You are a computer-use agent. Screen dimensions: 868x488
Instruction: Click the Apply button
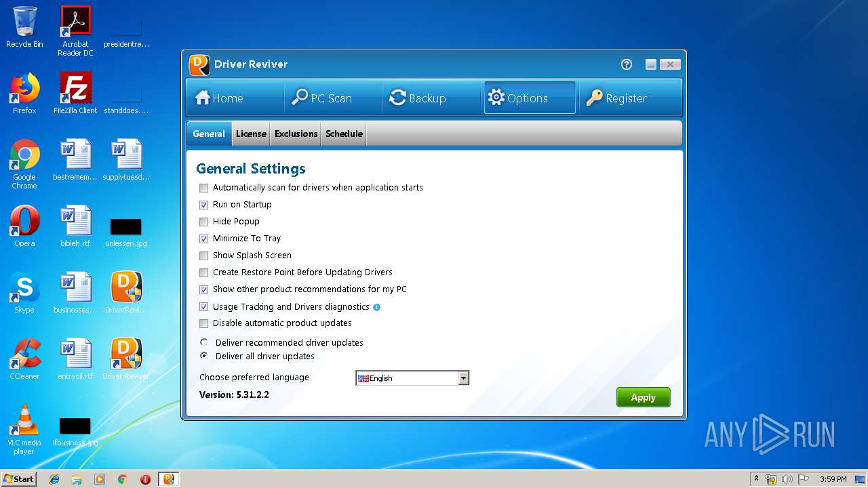[644, 397]
